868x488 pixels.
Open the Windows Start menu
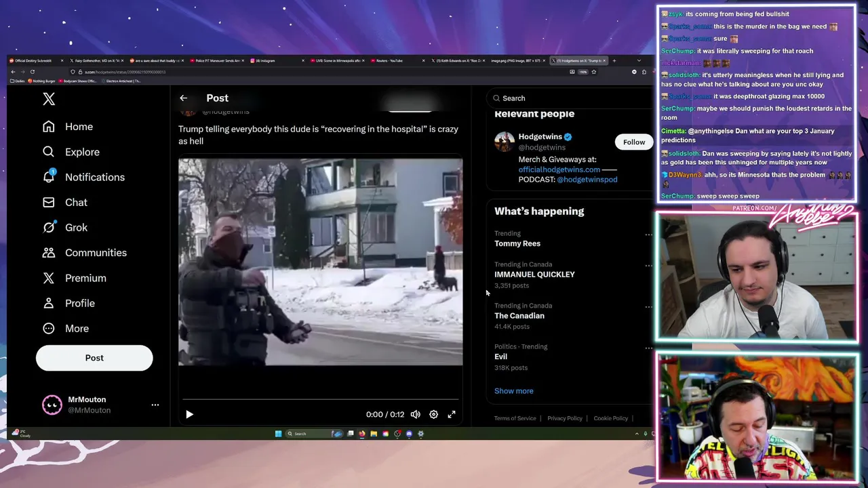click(x=278, y=434)
